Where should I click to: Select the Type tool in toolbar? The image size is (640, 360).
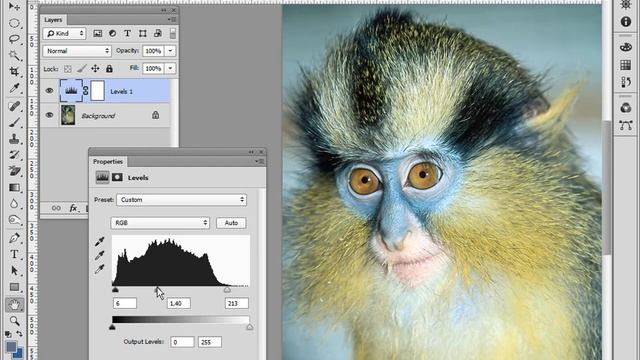14,254
